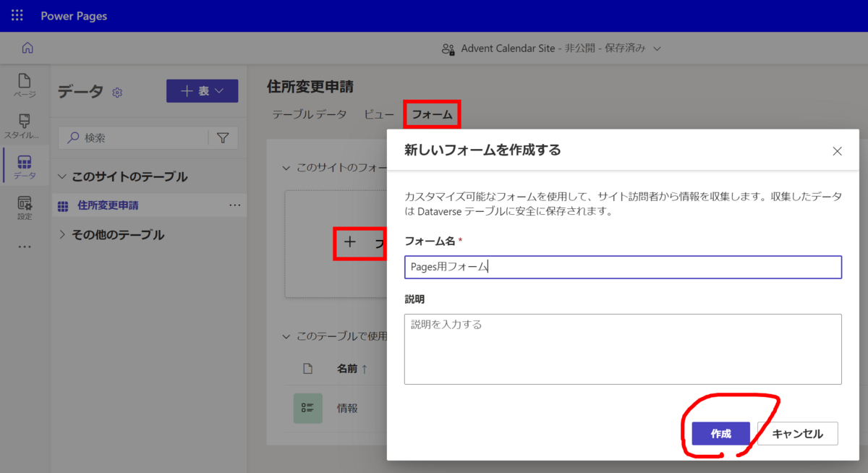Open the ＋表 new table dropdown

coord(202,91)
